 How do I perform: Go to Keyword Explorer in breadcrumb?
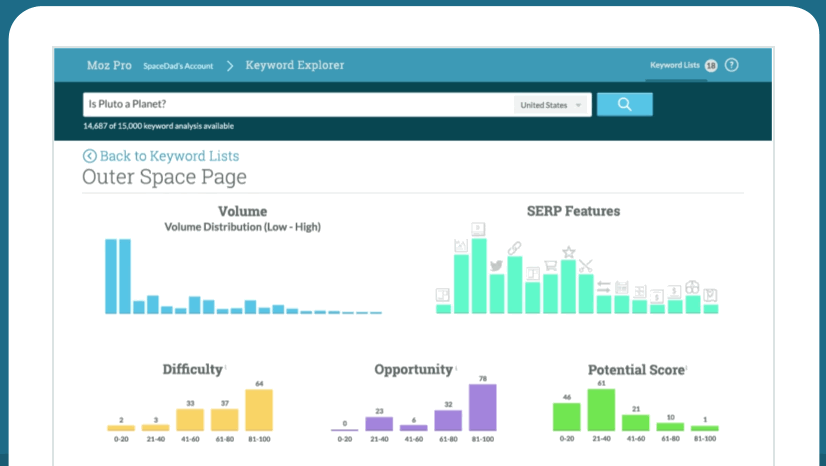pyautogui.click(x=294, y=65)
